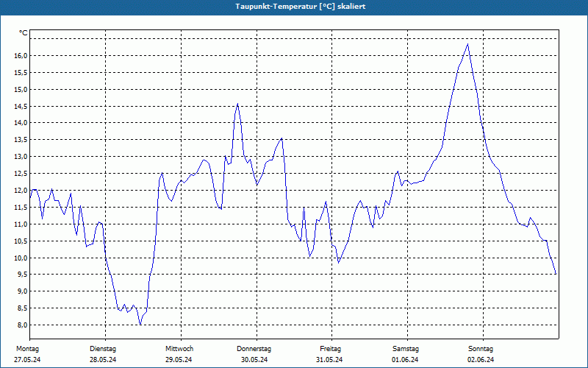The width and height of the screenshot is (588, 368).
Task: Click the 31.05.24 date label
Action: (x=329, y=360)
